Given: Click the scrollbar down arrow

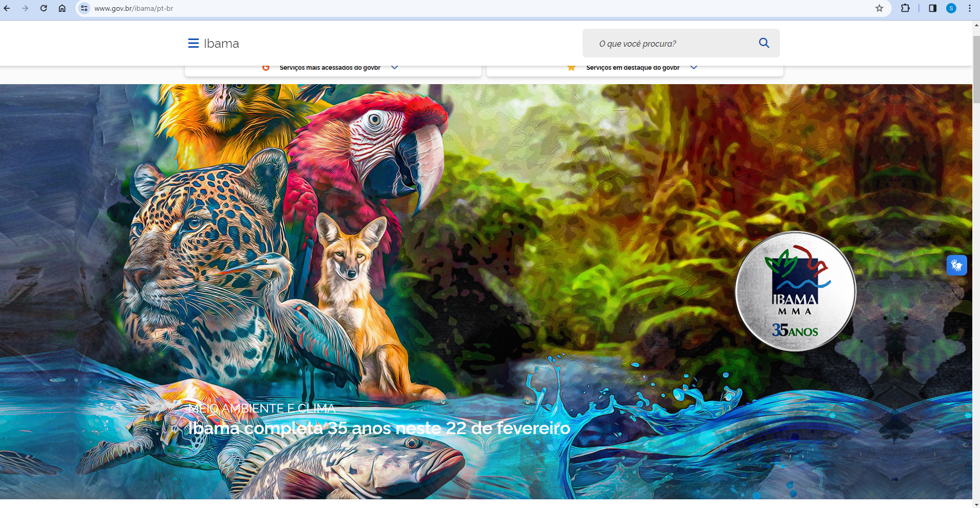Looking at the screenshot, I should [976, 504].
